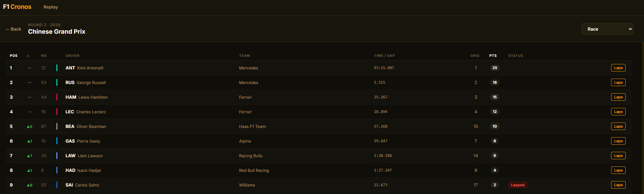The image size is (644, 194).
Task: Select driver GAS Pierre Gasly
Action: (x=83, y=141)
